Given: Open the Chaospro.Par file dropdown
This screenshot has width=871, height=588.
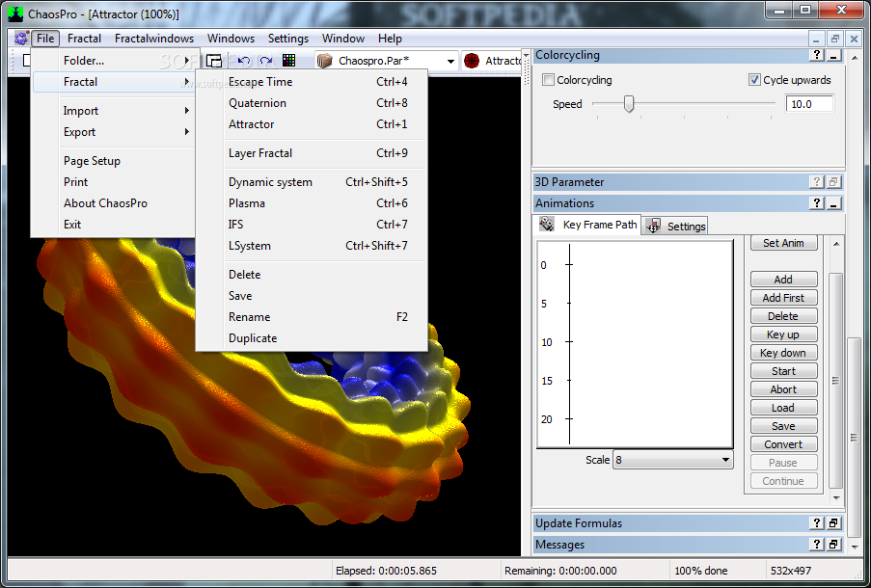Looking at the screenshot, I should (450, 61).
